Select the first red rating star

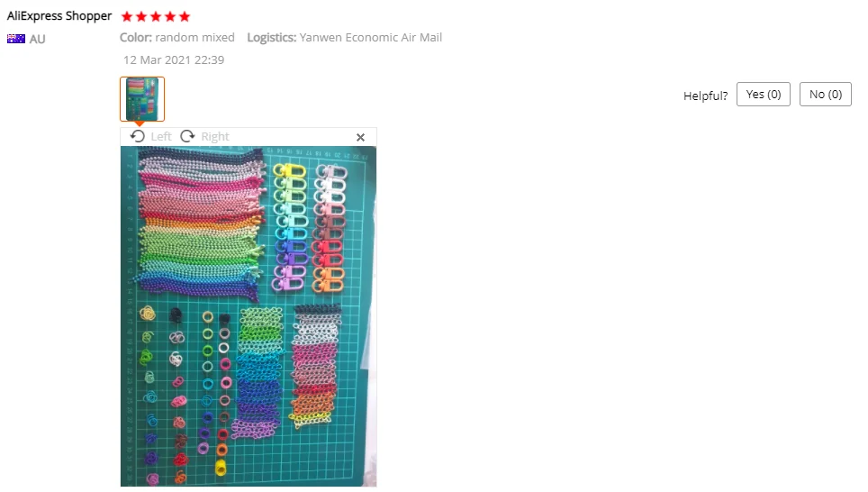tap(127, 16)
